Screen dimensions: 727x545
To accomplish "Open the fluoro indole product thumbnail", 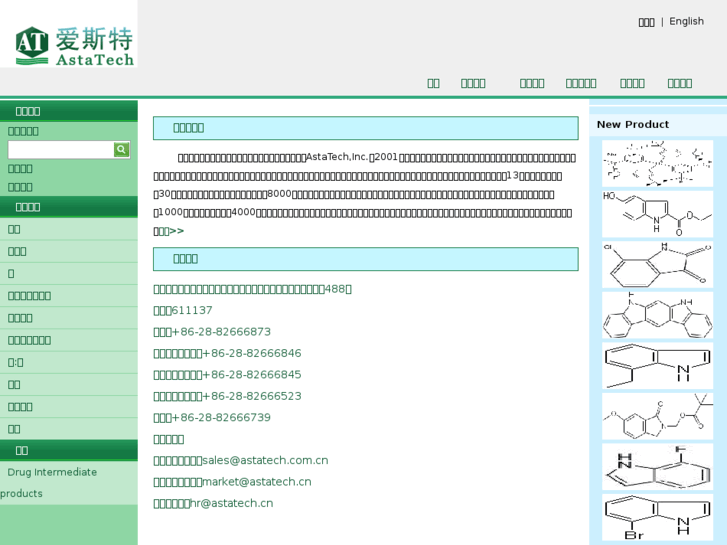I will [x=657, y=467].
